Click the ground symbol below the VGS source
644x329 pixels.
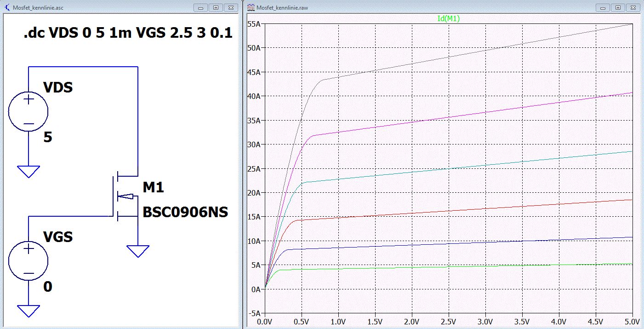point(28,311)
